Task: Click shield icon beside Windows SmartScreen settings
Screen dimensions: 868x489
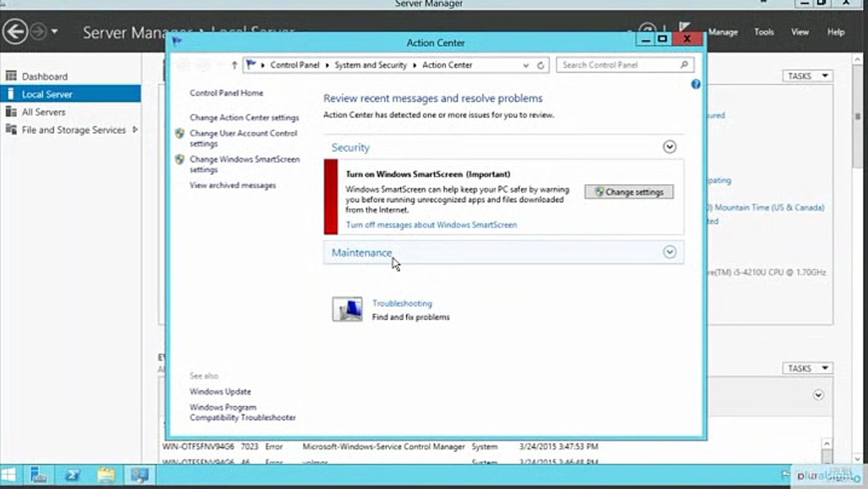Action: pyautogui.click(x=179, y=160)
